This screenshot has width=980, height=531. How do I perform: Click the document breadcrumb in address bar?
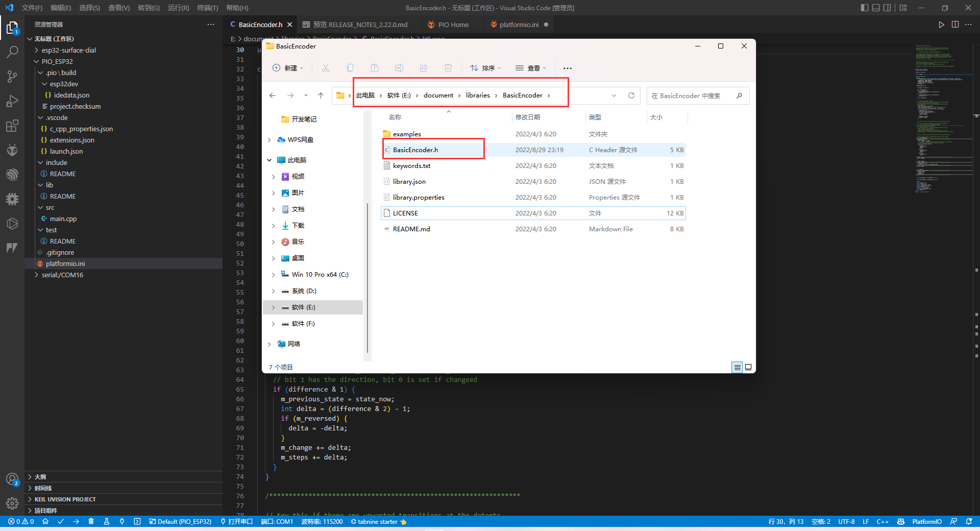(438, 95)
